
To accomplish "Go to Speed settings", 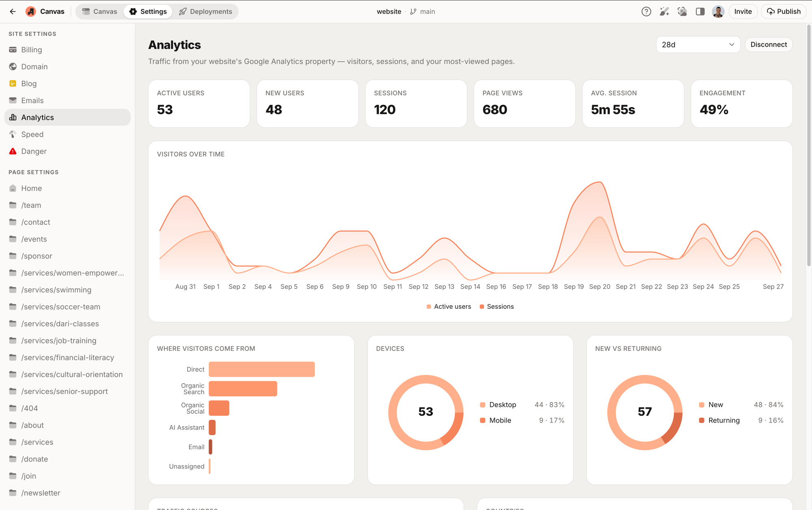I will (x=67, y=134).
